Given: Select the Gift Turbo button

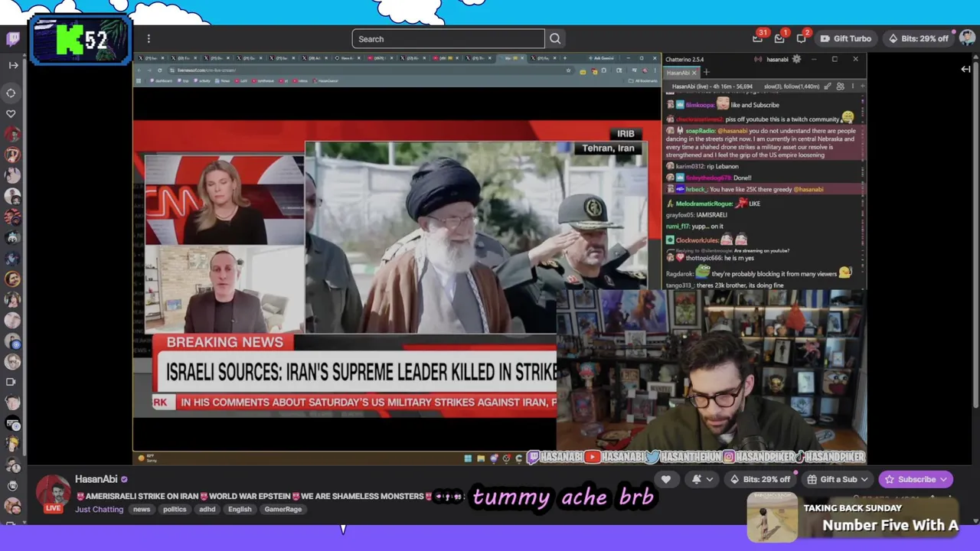Looking at the screenshot, I should pos(845,38).
